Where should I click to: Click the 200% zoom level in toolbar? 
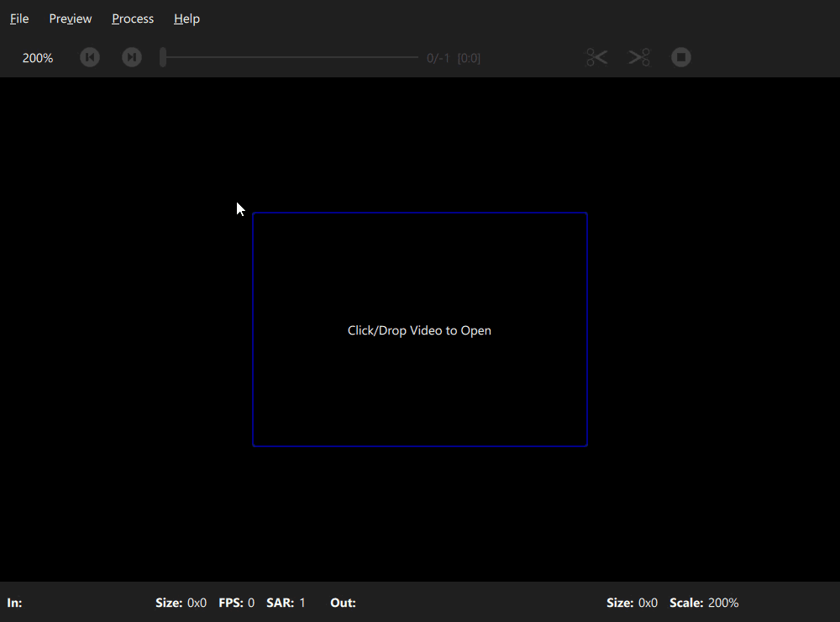point(38,58)
